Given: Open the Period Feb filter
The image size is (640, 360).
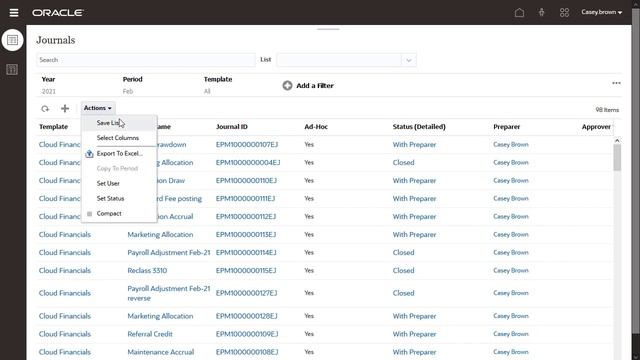Looking at the screenshot, I should coord(132,85).
